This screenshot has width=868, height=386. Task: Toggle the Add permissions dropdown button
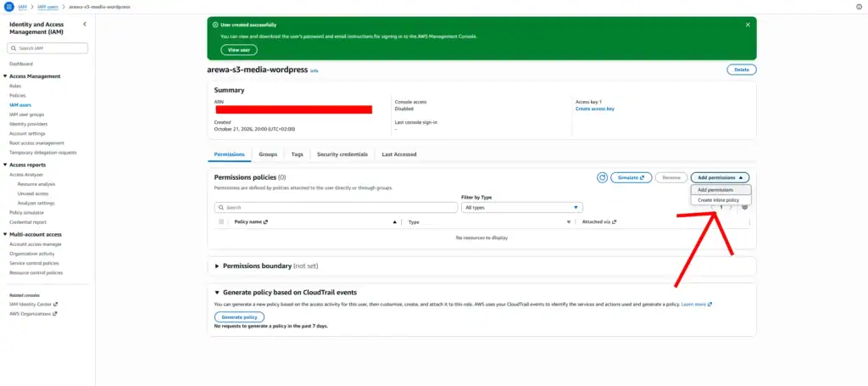[x=720, y=178]
